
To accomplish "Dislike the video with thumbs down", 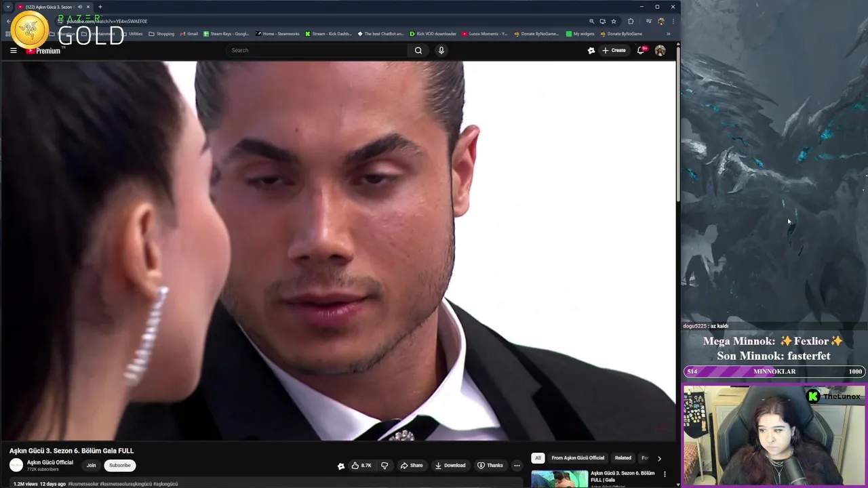I will pyautogui.click(x=384, y=466).
